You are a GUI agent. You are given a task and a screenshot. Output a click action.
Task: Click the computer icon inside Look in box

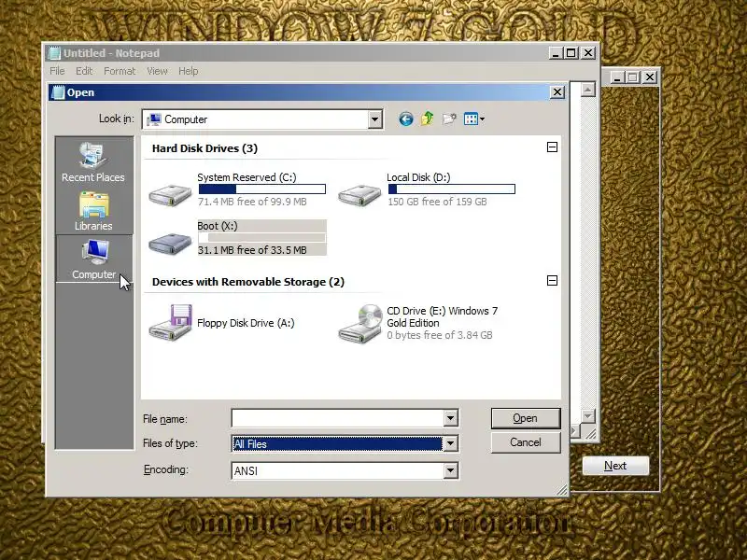point(154,119)
